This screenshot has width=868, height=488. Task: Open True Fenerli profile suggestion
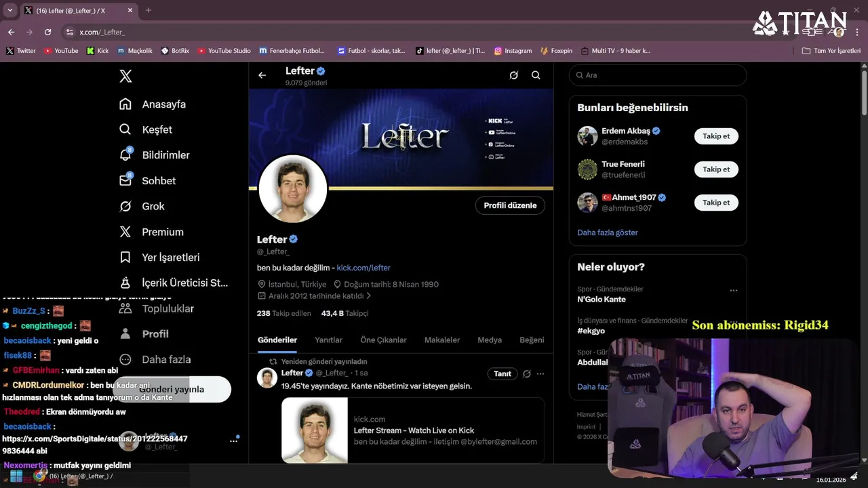[x=623, y=164]
